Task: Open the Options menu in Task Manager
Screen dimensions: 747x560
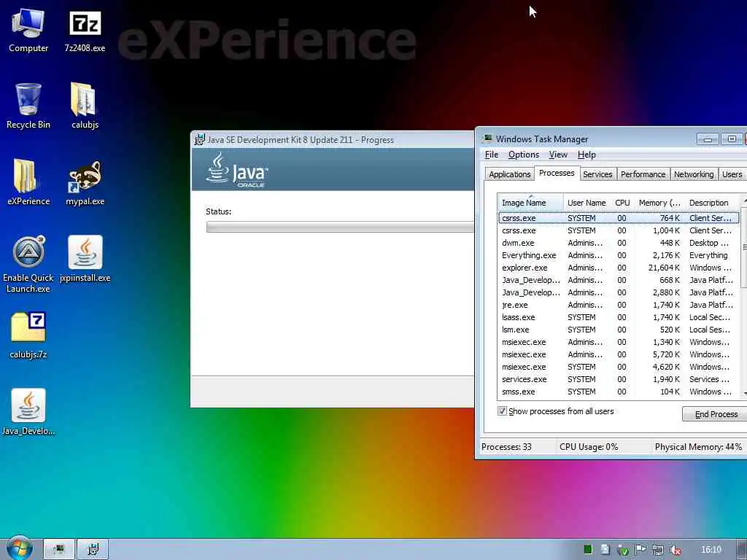Action: (524, 155)
